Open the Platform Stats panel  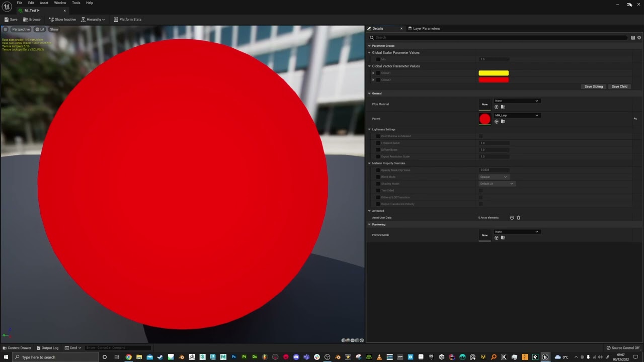tap(127, 19)
